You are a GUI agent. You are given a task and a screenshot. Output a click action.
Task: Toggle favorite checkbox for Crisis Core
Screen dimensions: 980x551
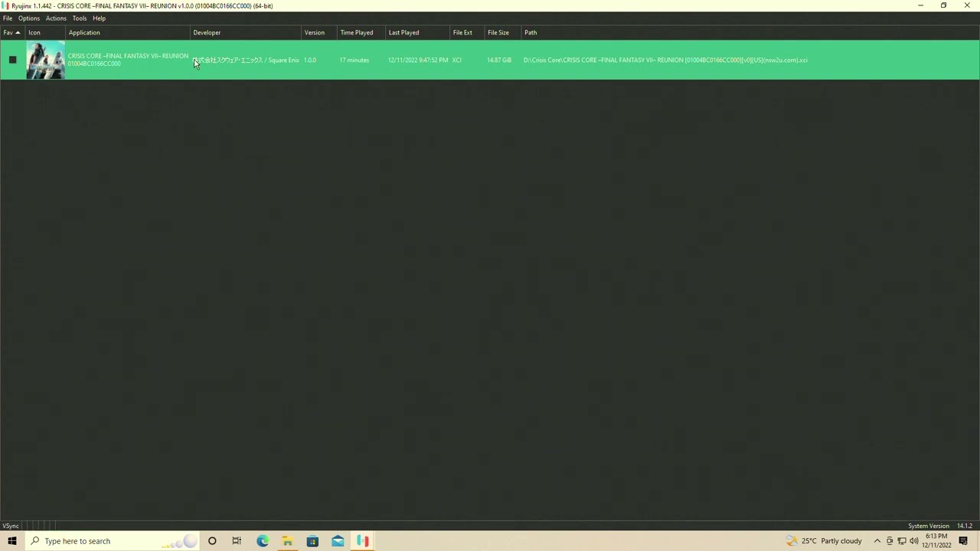(x=12, y=60)
